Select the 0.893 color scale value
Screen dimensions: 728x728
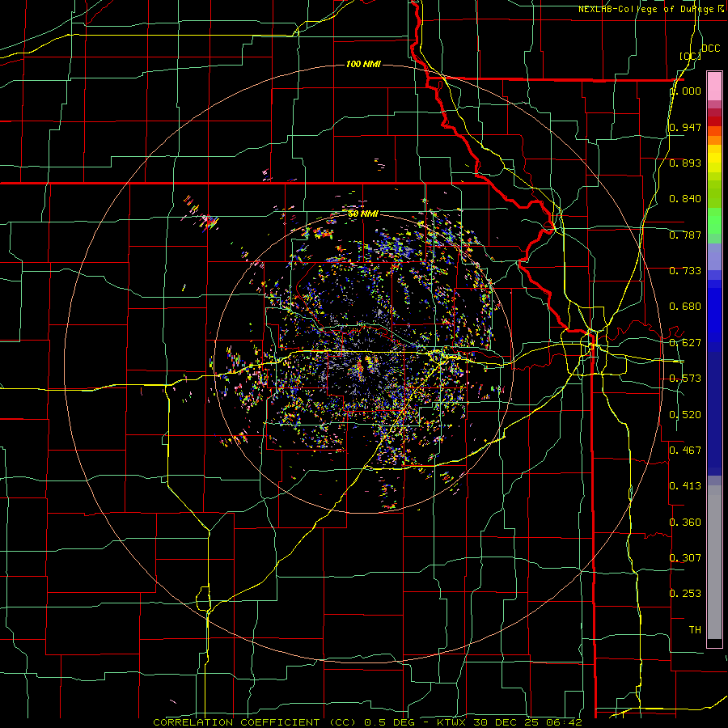[x=685, y=163]
